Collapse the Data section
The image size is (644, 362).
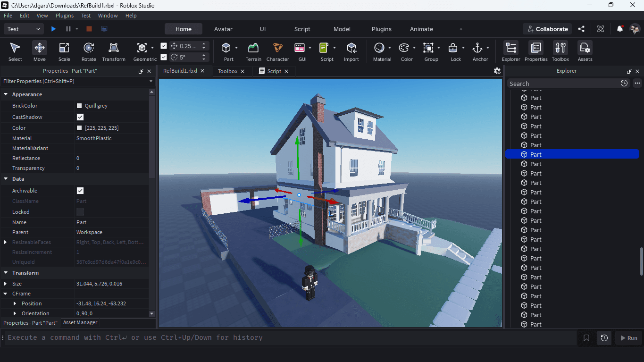tap(6, 179)
